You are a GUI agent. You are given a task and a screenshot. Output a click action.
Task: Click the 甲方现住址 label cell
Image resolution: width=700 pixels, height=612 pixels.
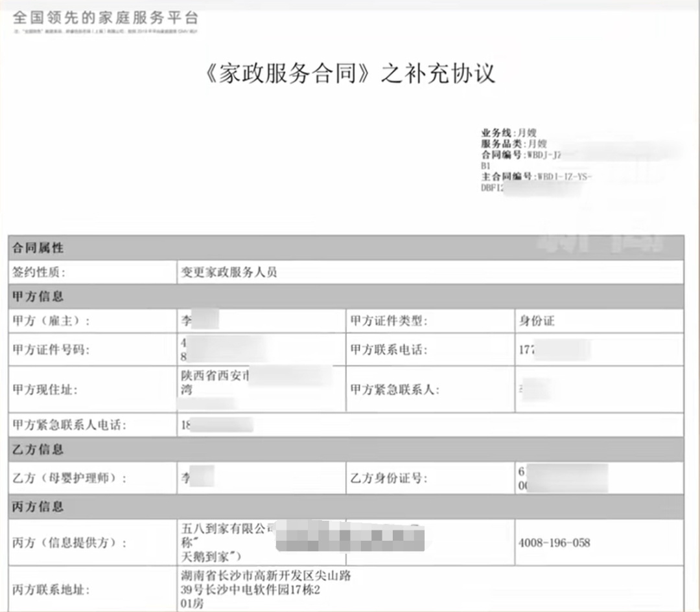93,389
